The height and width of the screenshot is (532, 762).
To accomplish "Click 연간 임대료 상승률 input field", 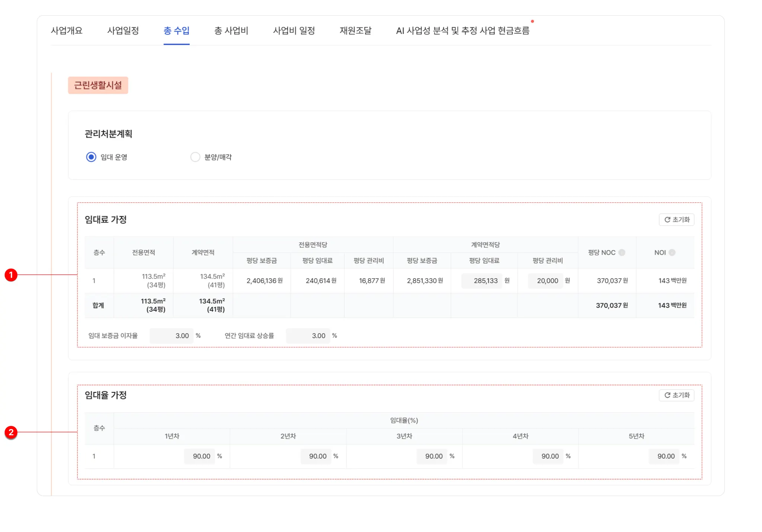I will coord(308,336).
